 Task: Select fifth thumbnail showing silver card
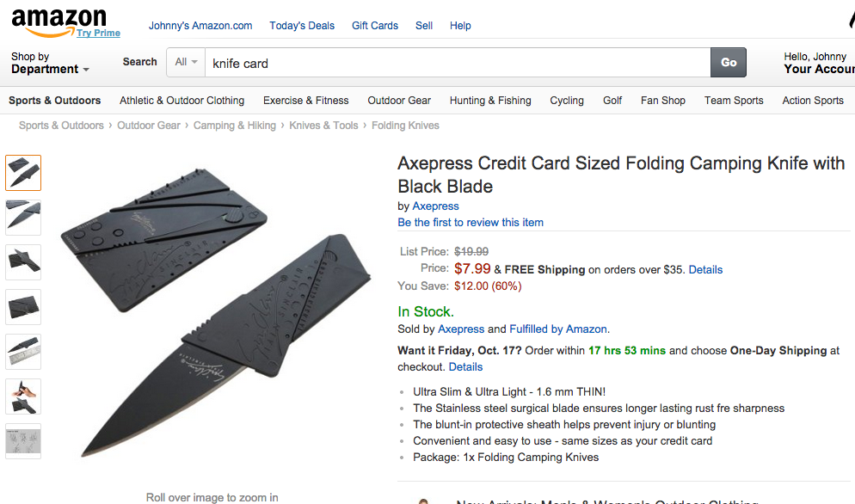(23, 352)
